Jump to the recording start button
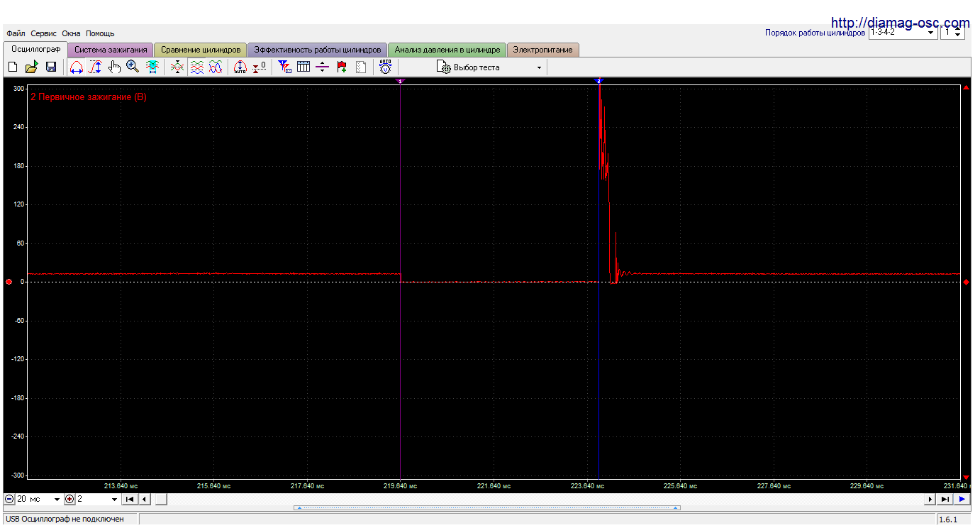Viewport: 980px width, 528px height. coord(130,499)
